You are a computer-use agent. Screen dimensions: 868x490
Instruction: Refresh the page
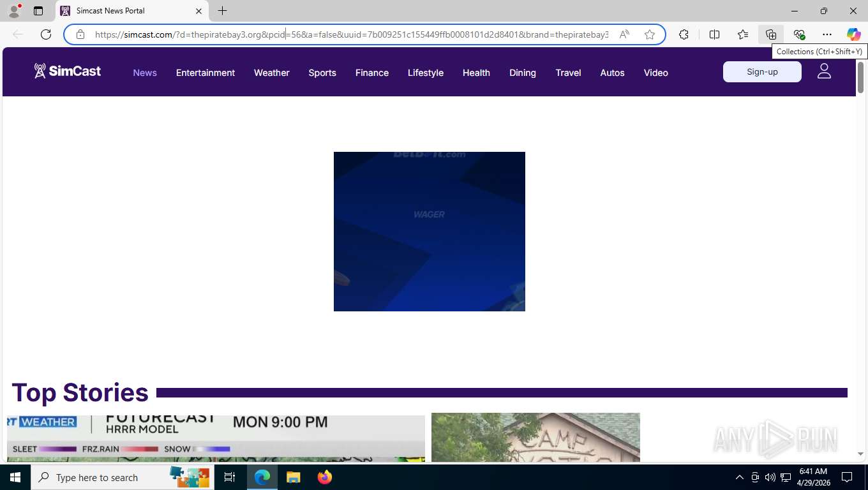(x=46, y=34)
